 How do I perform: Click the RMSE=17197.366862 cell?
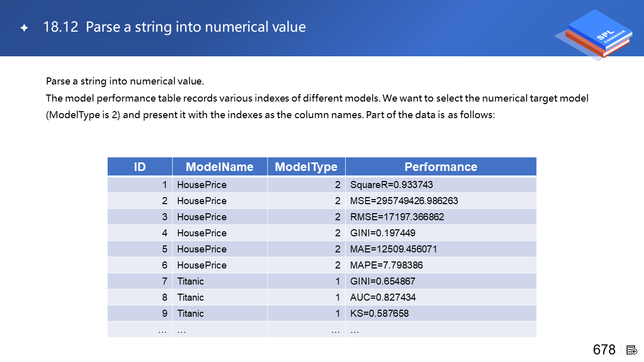click(x=397, y=217)
